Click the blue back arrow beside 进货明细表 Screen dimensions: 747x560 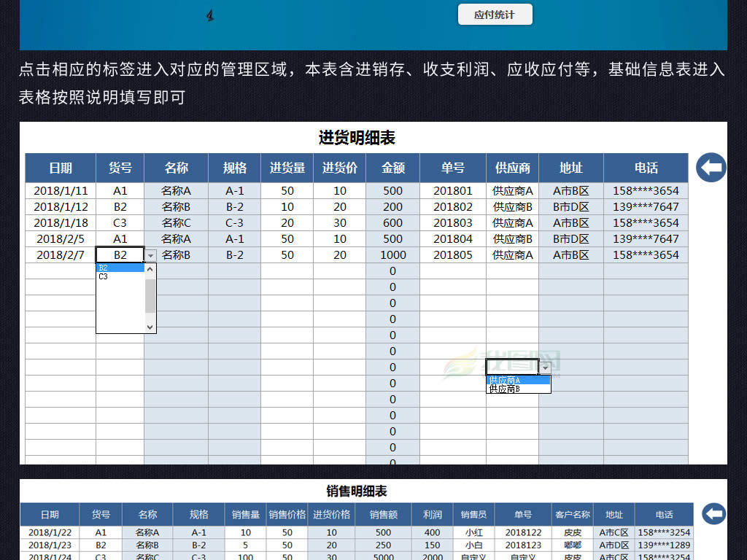tap(711, 168)
